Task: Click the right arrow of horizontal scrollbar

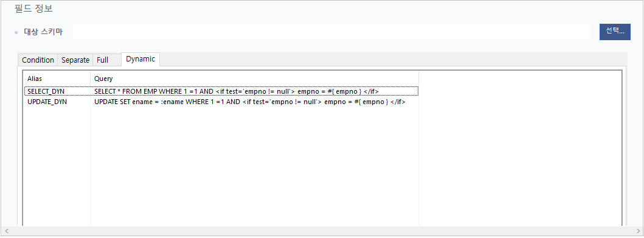Action: [x=638, y=231]
